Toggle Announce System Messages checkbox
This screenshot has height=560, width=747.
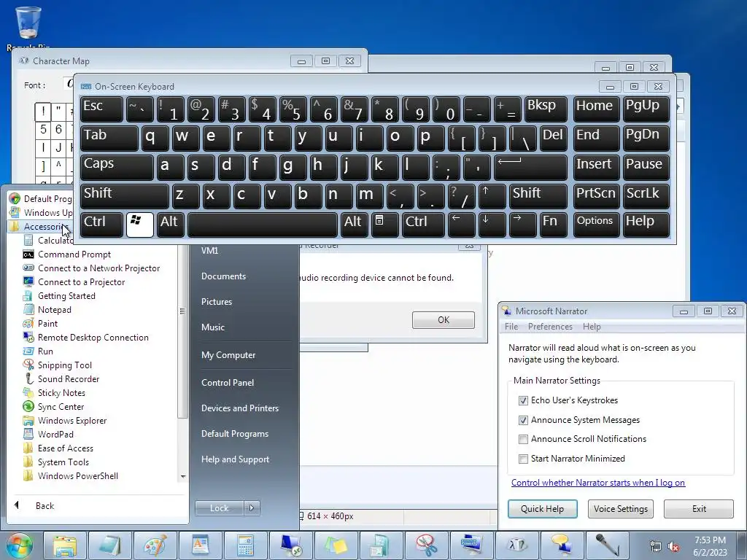523,420
